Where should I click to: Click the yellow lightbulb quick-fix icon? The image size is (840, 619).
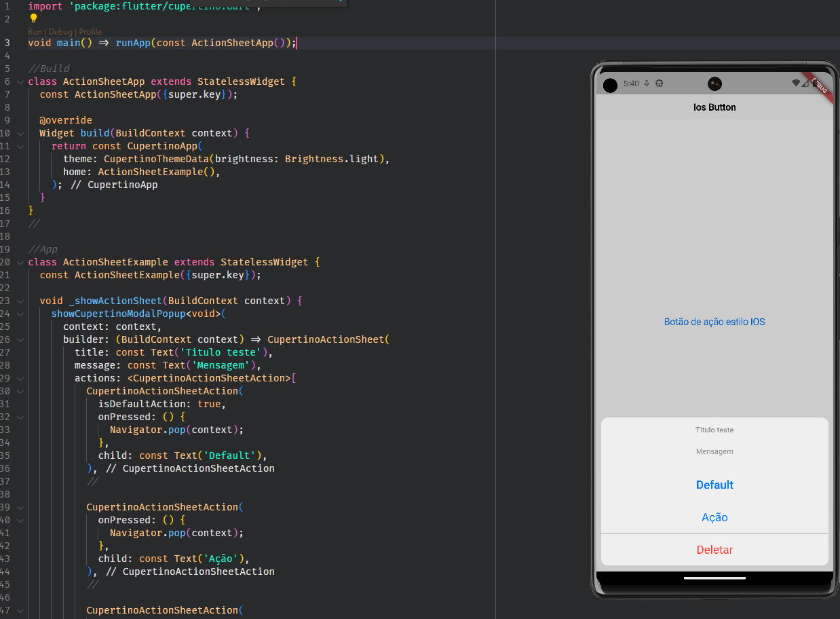pos(33,18)
